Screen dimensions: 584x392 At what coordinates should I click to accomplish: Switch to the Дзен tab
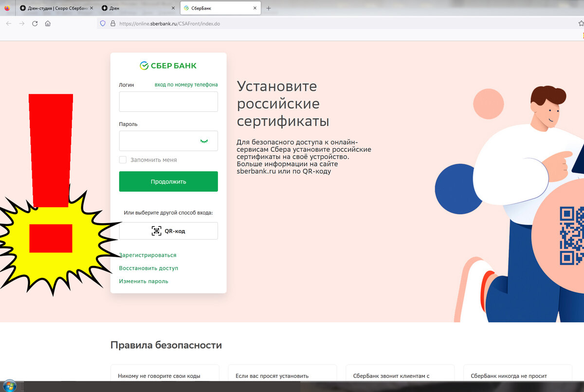coord(138,8)
